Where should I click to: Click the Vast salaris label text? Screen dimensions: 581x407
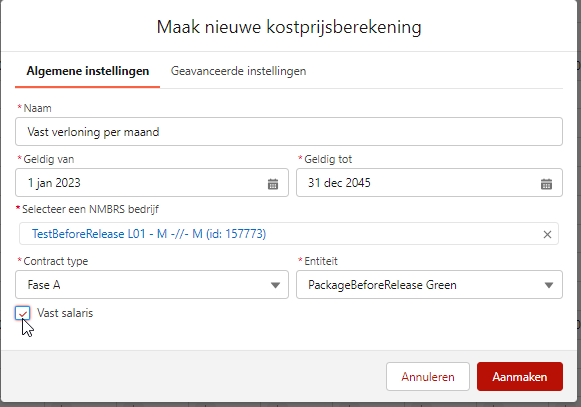pos(65,313)
